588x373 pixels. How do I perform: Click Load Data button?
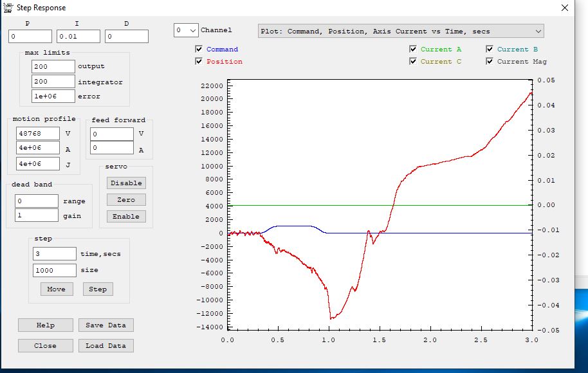pyautogui.click(x=106, y=346)
